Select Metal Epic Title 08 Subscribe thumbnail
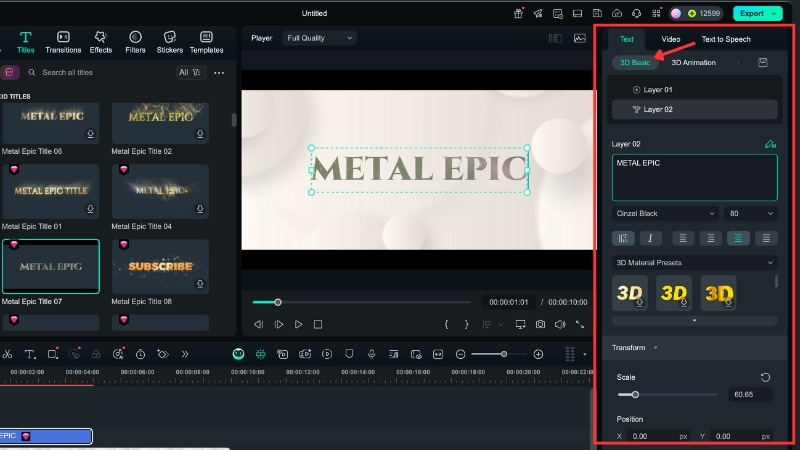The image size is (800, 450). click(160, 266)
